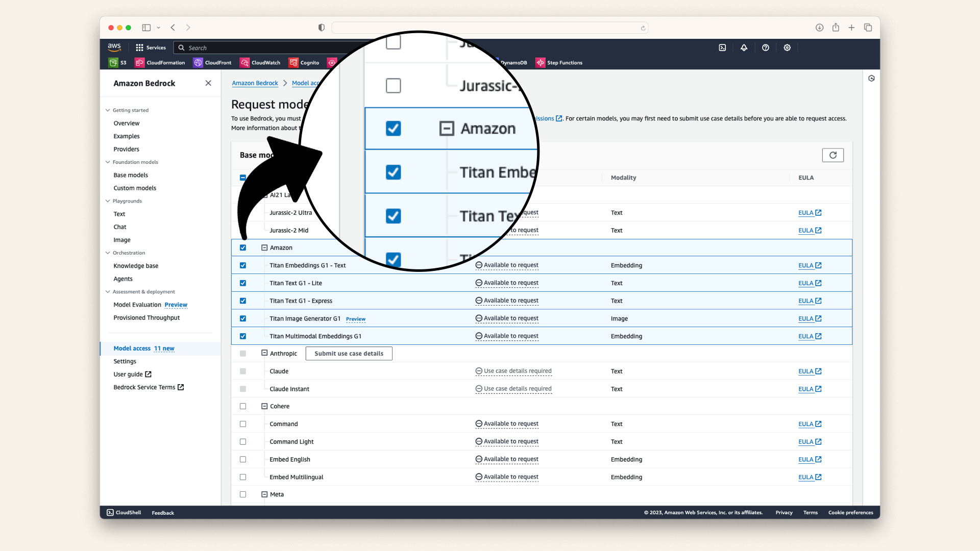The image size is (980, 551).
Task: Go back in browser history
Action: point(173,28)
